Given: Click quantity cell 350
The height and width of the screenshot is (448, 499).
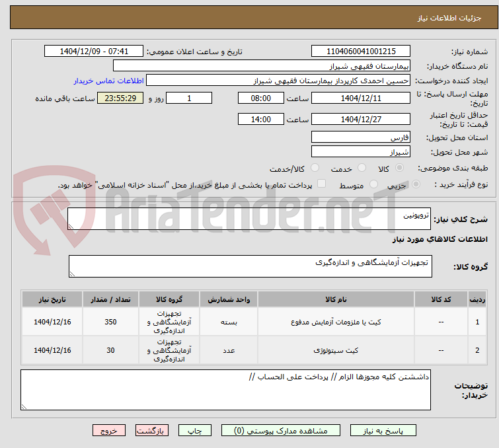Looking at the screenshot, I should [110, 322].
